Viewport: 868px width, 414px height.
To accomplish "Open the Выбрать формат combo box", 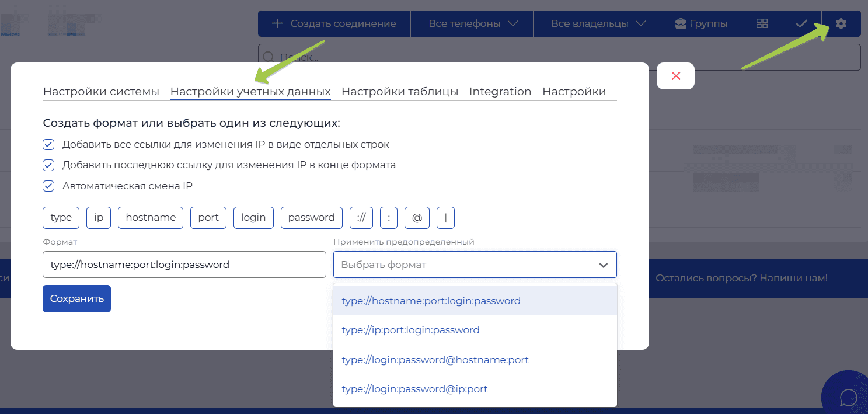I will tap(475, 265).
